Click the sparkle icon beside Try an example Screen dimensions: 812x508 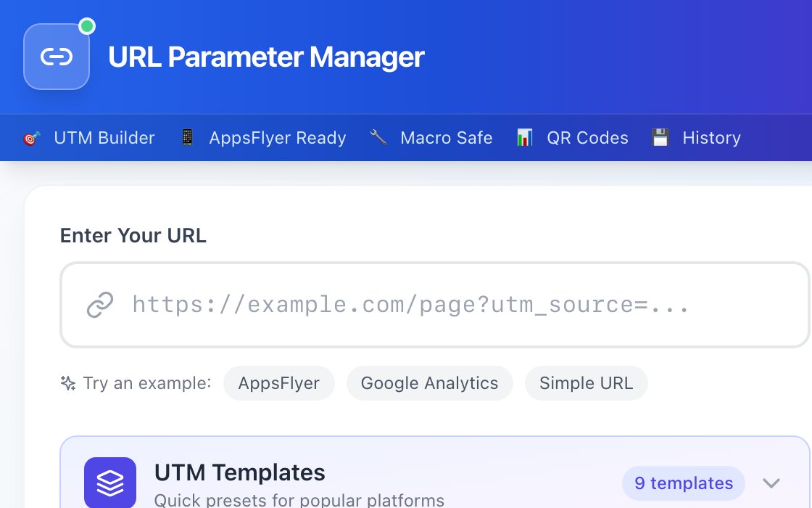pyautogui.click(x=68, y=383)
